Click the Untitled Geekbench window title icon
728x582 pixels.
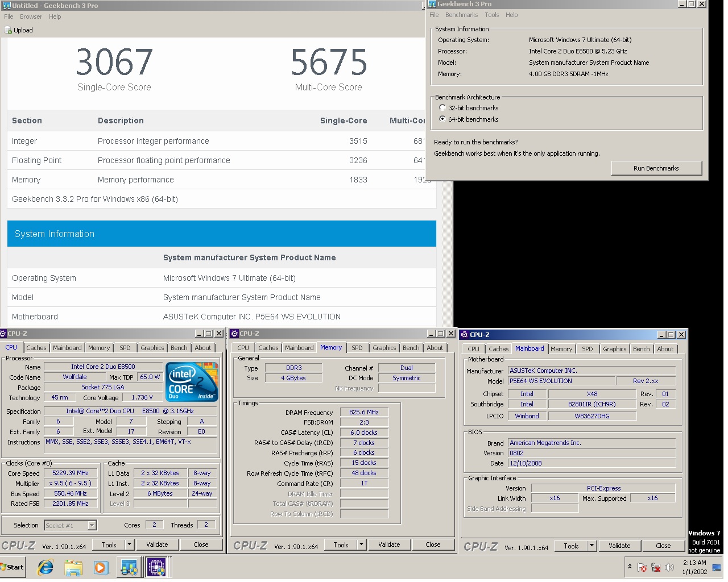tap(6, 5)
